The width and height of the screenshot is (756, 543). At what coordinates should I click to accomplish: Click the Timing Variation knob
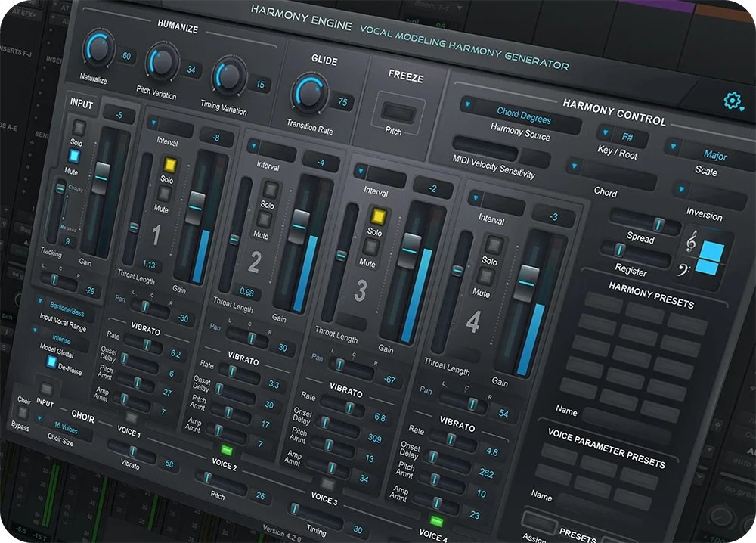[x=230, y=76]
